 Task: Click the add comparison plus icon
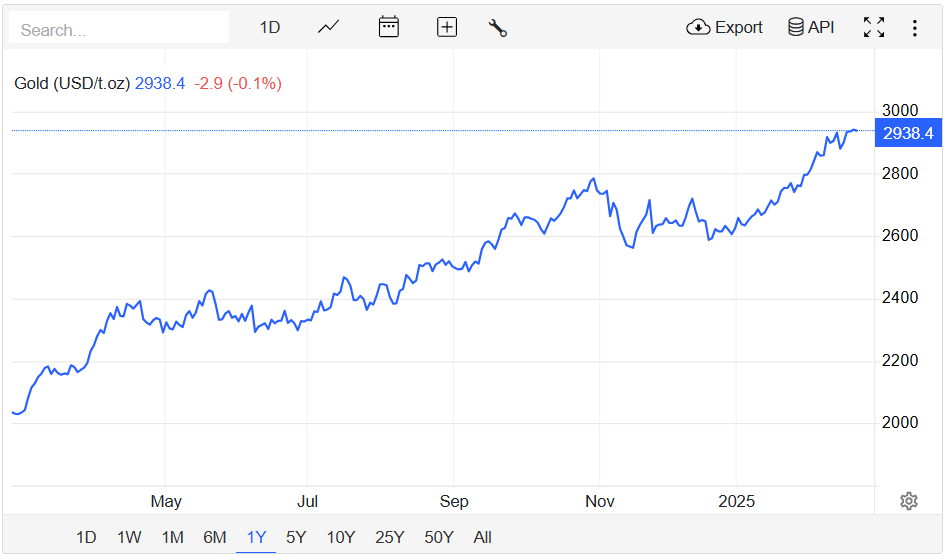[447, 28]
